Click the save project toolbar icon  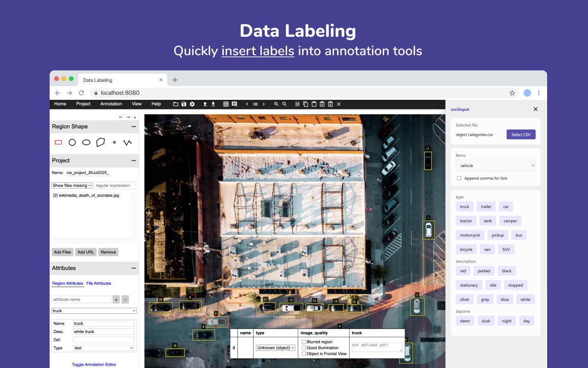coord(183,104)
